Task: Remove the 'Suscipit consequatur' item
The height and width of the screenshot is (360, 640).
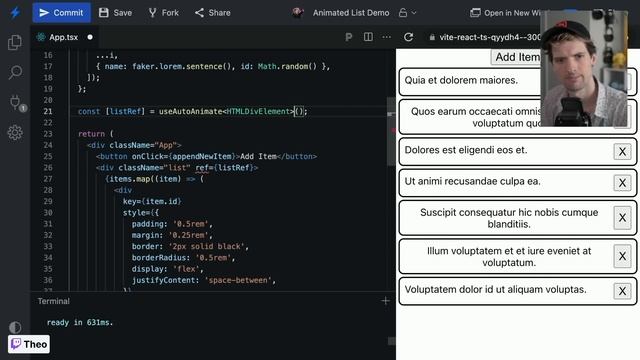Action: tap(622, 218)
